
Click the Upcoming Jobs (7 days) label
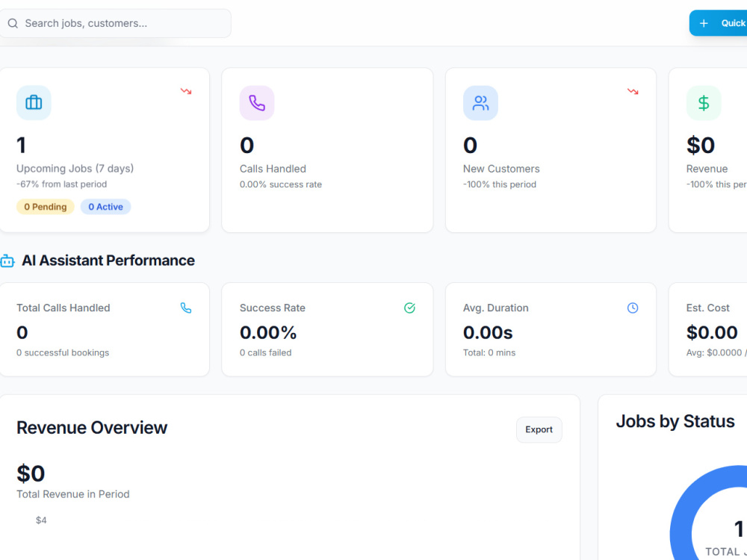point(75,169)
